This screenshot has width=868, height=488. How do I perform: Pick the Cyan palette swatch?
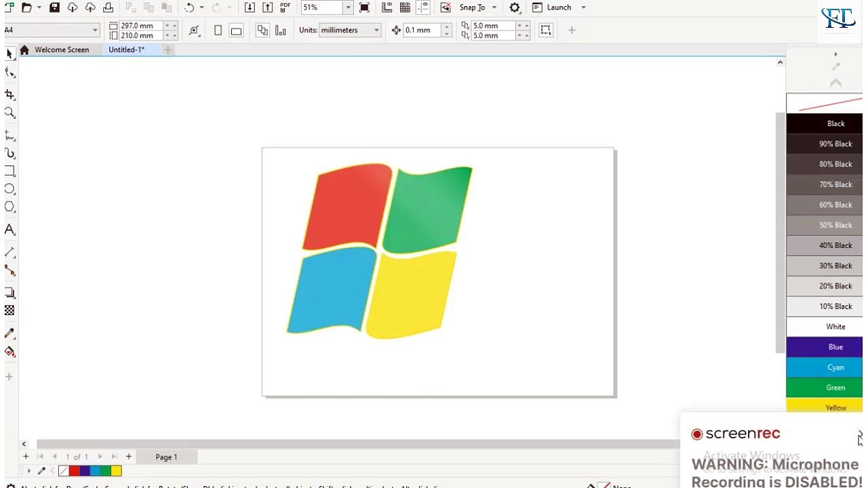coord(824,367)
